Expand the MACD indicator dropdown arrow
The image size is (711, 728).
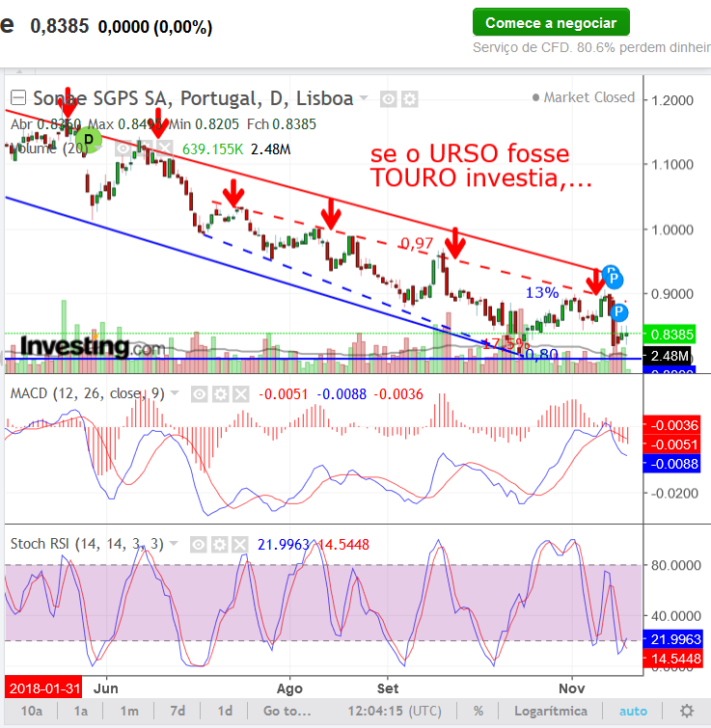point(175,393)
